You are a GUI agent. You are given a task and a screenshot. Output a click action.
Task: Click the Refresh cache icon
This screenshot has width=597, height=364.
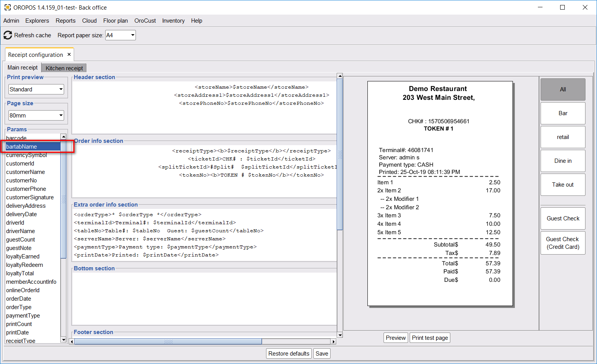(x=8, y=35)
